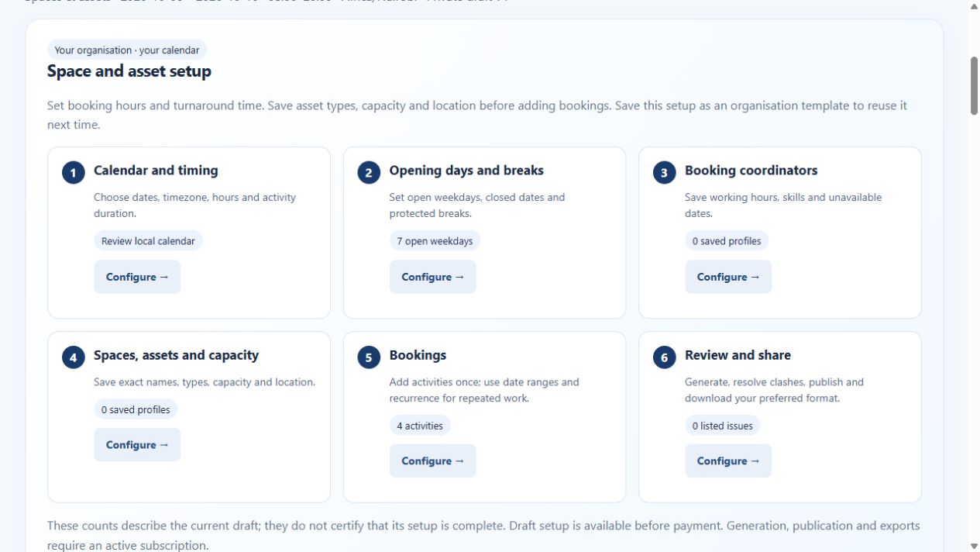
Task: Click step 3 number badge icon
Action: [664, 173]
